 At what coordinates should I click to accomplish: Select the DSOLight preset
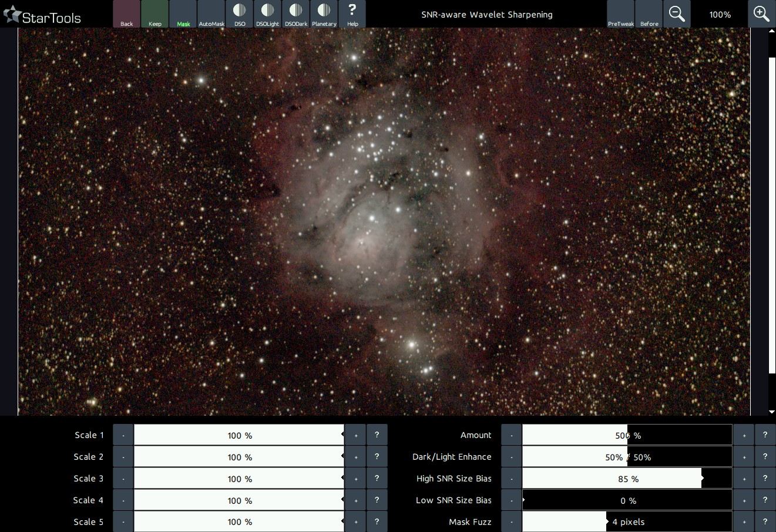(267, 14)
